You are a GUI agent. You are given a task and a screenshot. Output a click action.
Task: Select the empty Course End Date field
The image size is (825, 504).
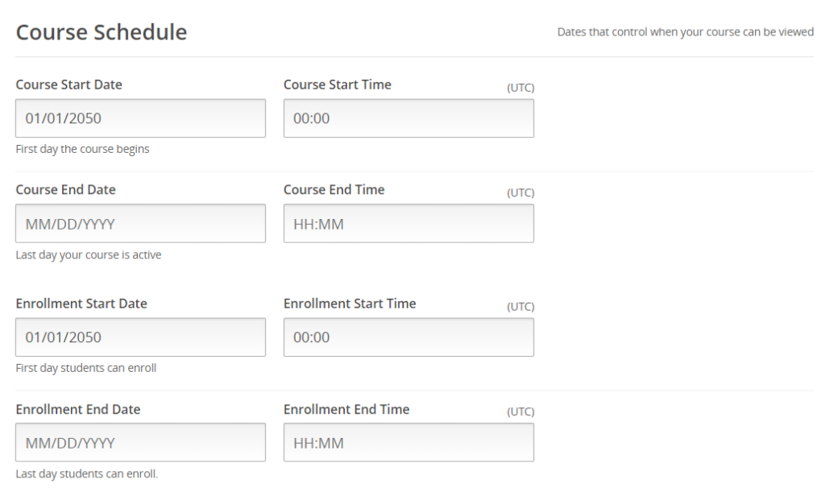pyautogui.click(x=140, y=223)
